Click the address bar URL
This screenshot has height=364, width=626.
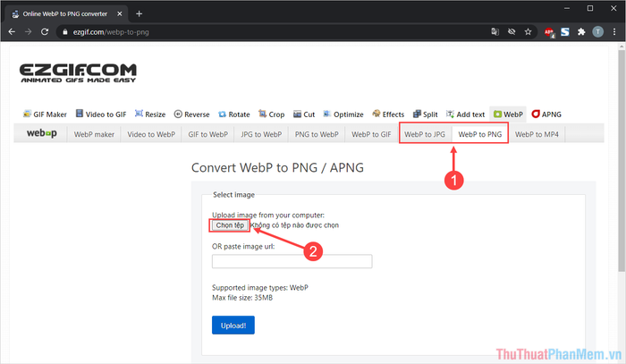(x=111, y=32)
